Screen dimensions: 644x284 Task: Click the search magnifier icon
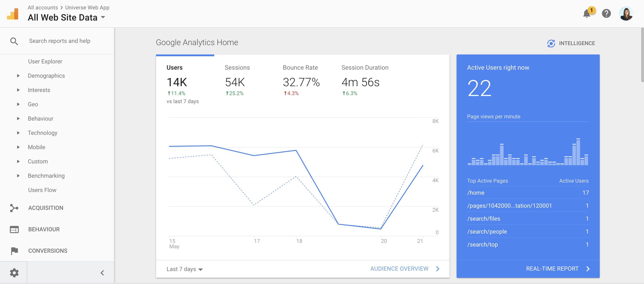(x=14, y=41)
